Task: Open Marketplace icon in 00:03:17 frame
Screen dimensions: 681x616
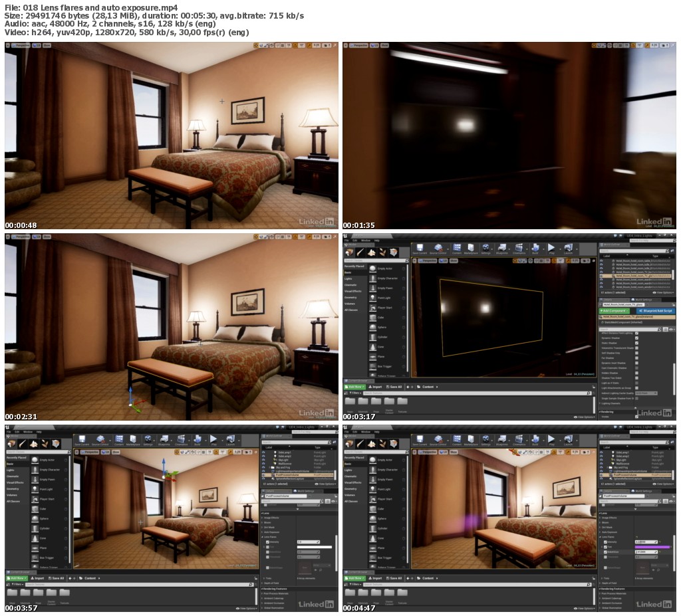Action: [471, 249]
